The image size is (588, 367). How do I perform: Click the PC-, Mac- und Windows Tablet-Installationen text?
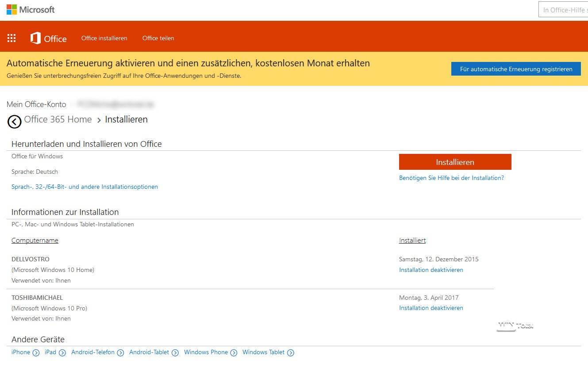point(73,224)
